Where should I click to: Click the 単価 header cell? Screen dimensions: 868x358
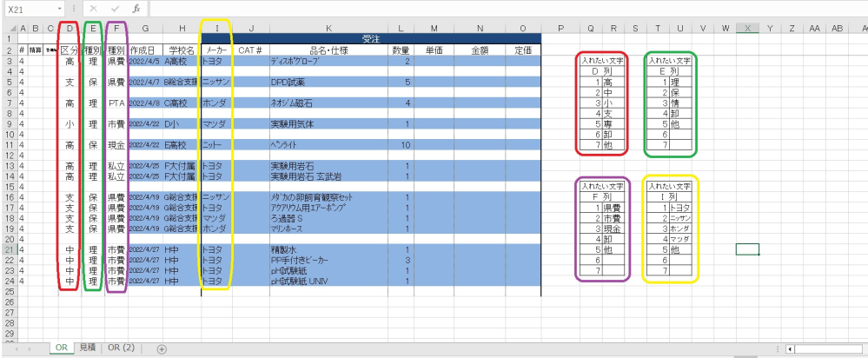434,50
